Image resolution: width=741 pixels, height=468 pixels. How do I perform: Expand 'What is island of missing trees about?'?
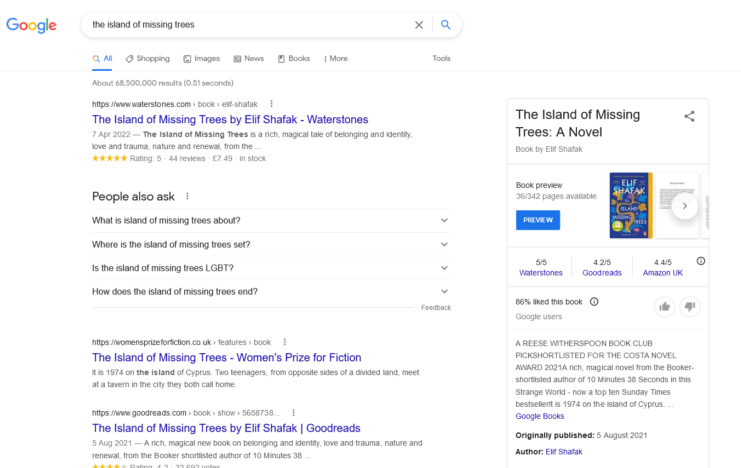[444, 220]
